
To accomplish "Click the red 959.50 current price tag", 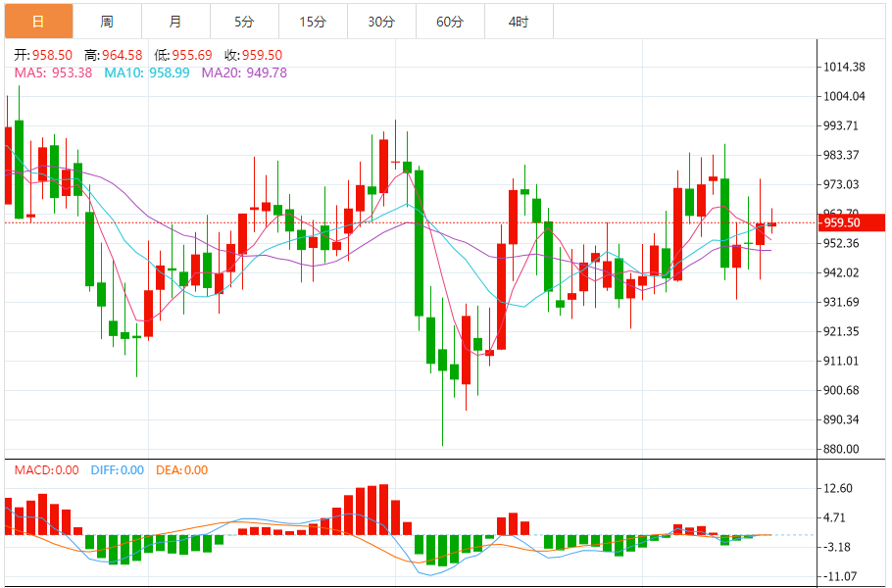I will 851,222.
